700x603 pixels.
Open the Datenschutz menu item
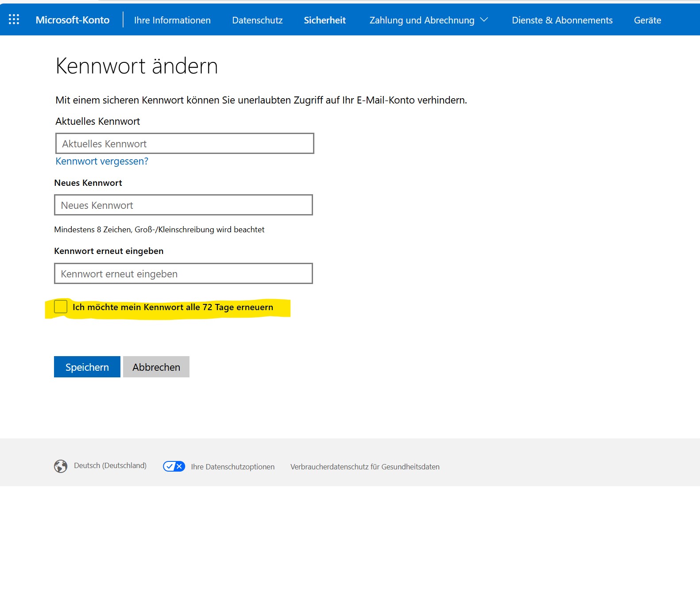click(257, 20)
